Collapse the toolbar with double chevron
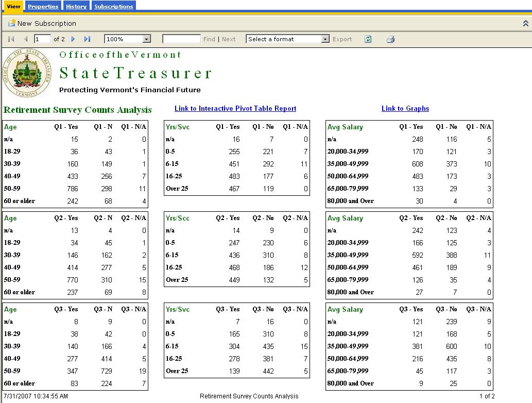 point(525,23)
